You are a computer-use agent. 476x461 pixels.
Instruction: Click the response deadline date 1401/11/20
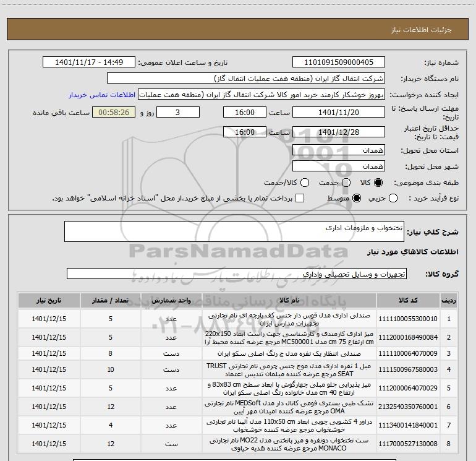pyautogui.click(x=339, y=112)
